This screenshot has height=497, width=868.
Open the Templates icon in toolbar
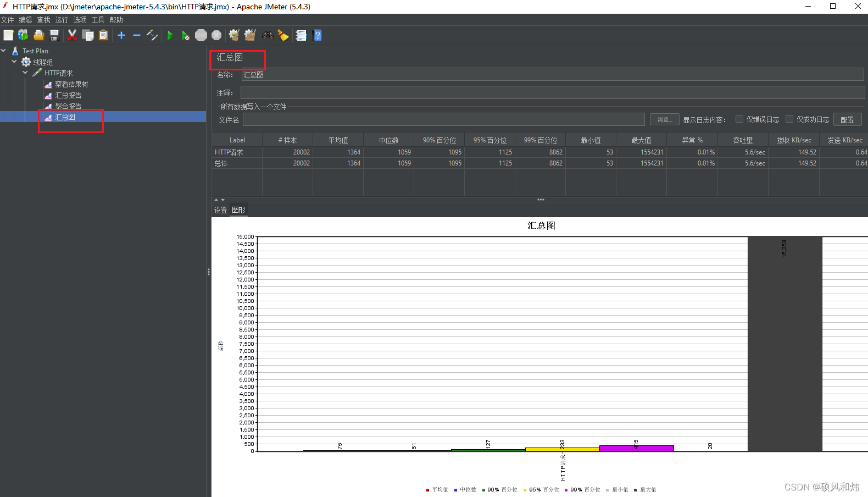(23, 35)
